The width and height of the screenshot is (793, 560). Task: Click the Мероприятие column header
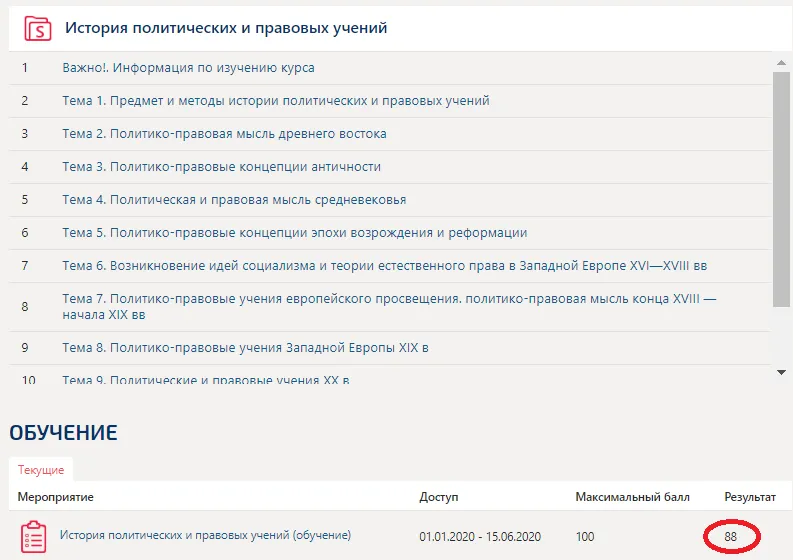55,497
